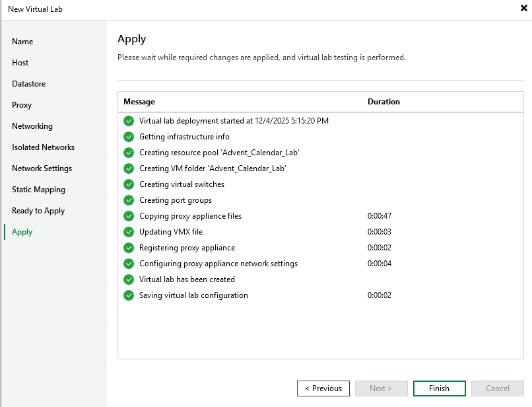532x407 pixels.
Task: Go to the Name wizard step
Action: pos(22,42)
